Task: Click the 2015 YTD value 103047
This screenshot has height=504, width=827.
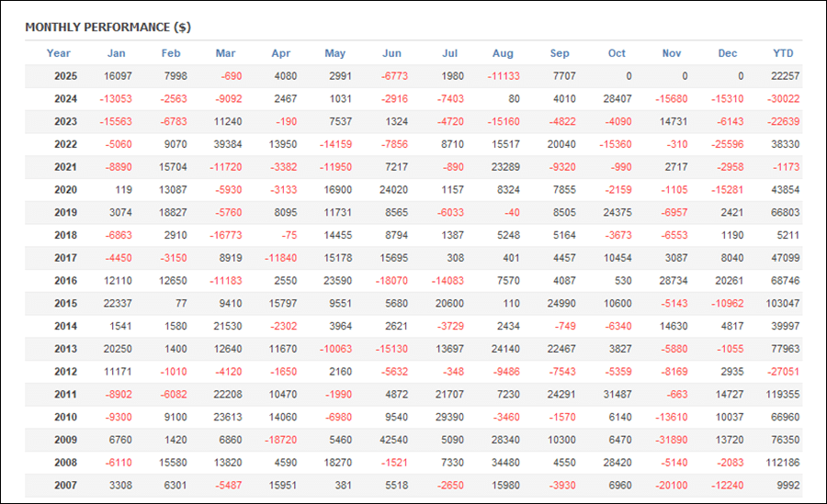Action: click(x=781, y=304)
